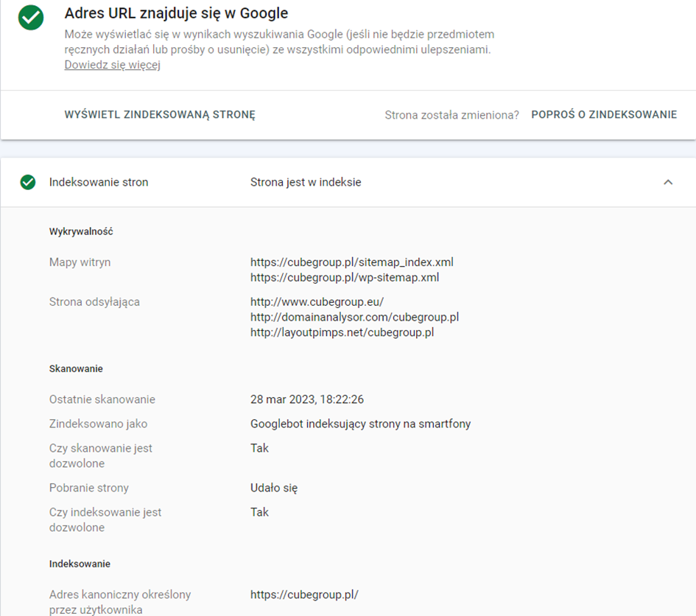Click the layoutpimps.net referring URL
Image resolution: width=696 pixels, height=616 pixels.
point(342,332)
